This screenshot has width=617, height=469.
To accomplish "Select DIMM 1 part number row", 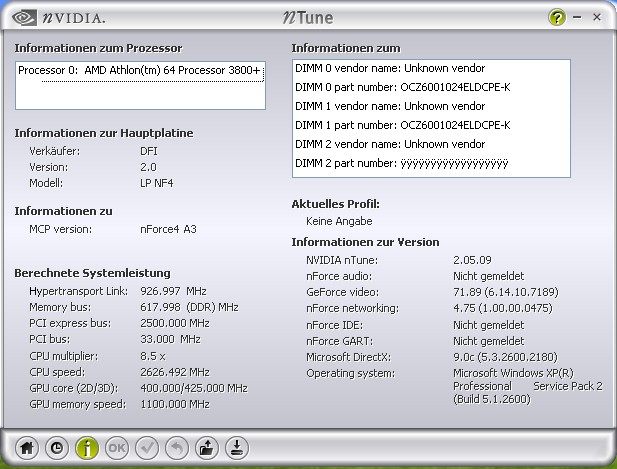I will [x=403, y=125].
